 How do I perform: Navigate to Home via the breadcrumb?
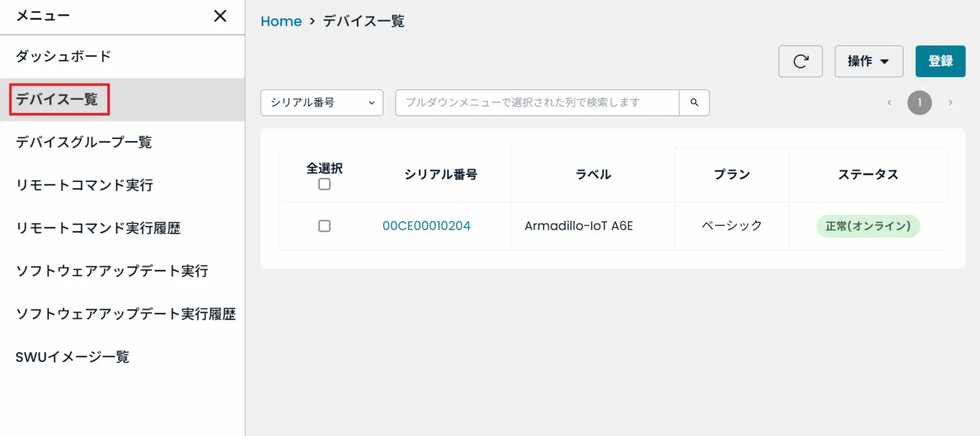click(x=281, y=21)
